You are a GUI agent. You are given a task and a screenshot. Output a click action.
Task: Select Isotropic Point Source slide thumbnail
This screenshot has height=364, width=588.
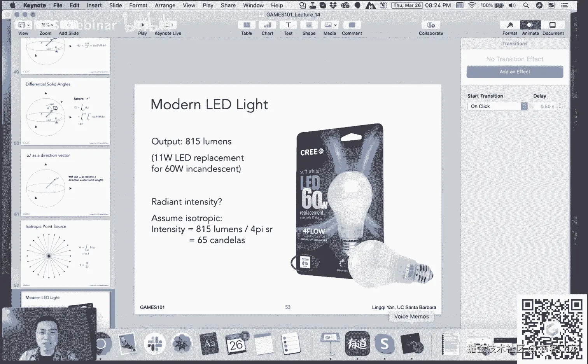pos(65,254)
